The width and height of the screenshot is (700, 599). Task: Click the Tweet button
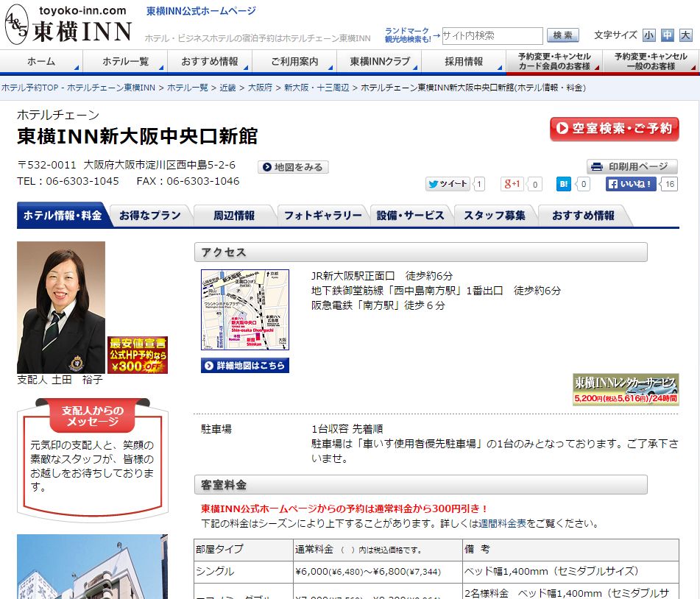pyautogui.click(x=448, y=184)
